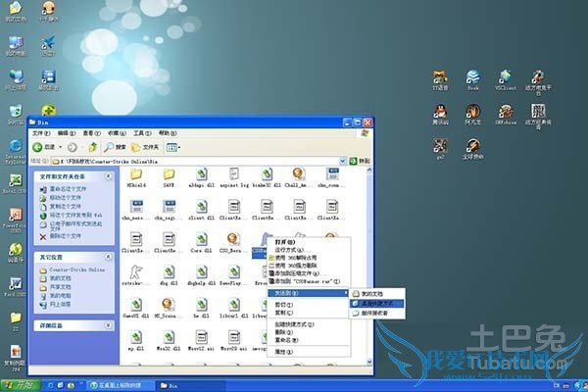Click the green Go (转到) button
This screenshot has width=588, height=392.
[360, 161]
